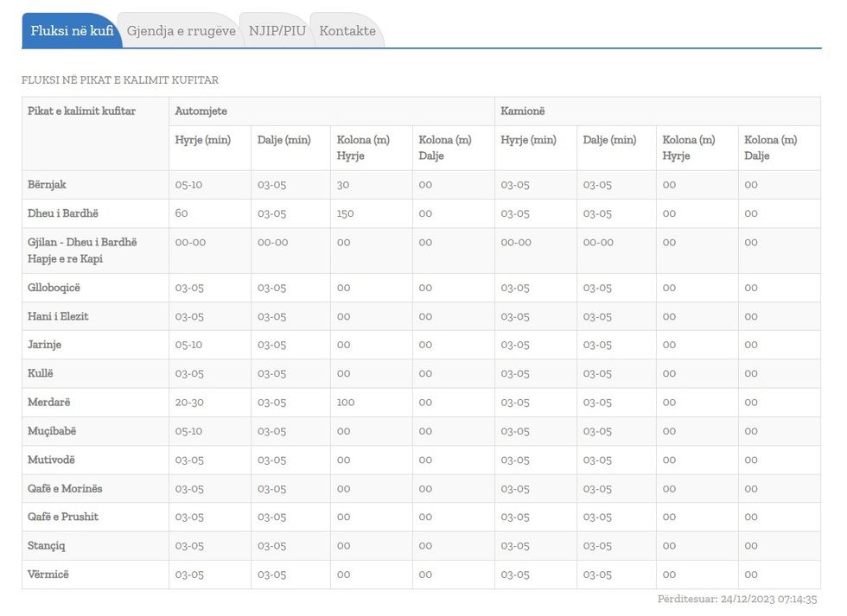847x616 pixels.
Task: Click the Bërnjak border crossing row label
Action: [x=47, y=185]
